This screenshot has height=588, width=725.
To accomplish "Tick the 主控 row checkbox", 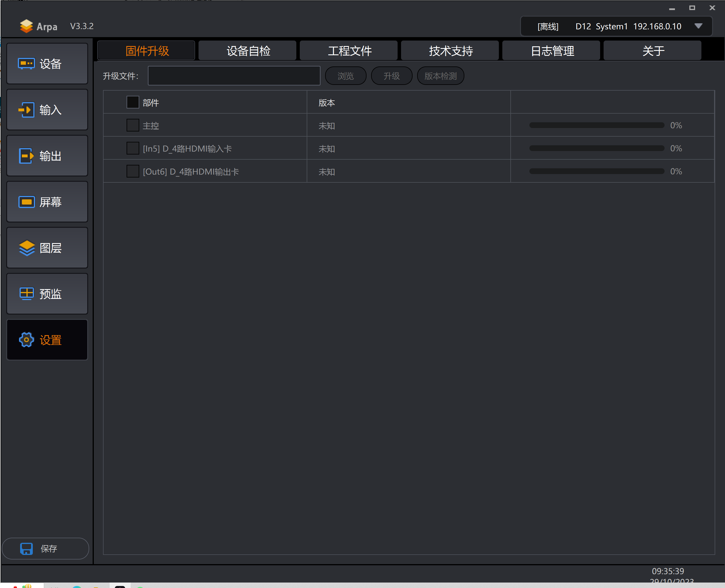I will 133,125.
